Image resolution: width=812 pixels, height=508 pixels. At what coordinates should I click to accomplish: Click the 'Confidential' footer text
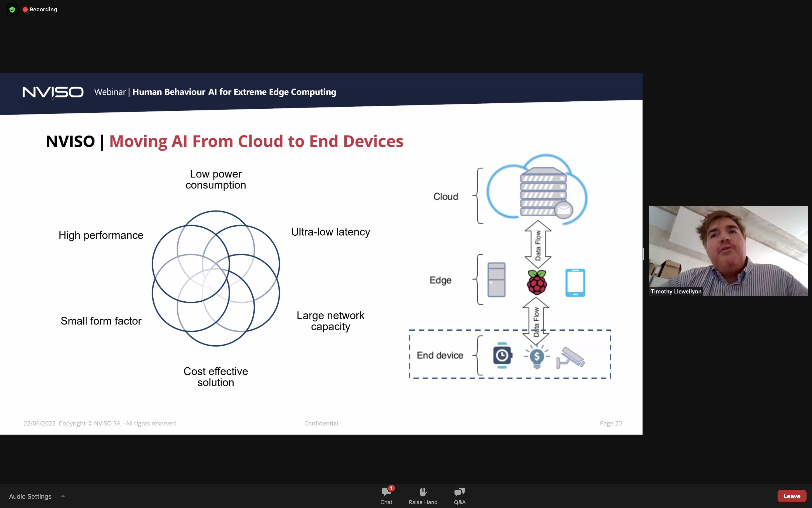tap(321, 423)
